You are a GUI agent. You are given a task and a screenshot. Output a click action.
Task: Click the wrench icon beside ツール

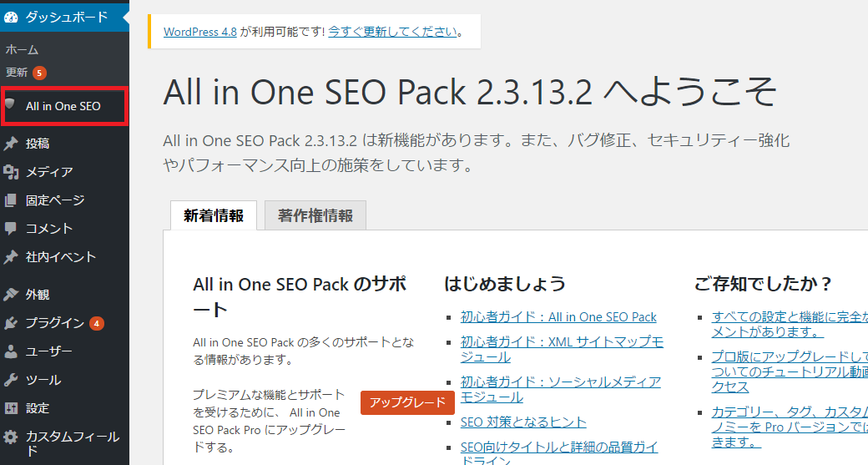click(11, 380)
